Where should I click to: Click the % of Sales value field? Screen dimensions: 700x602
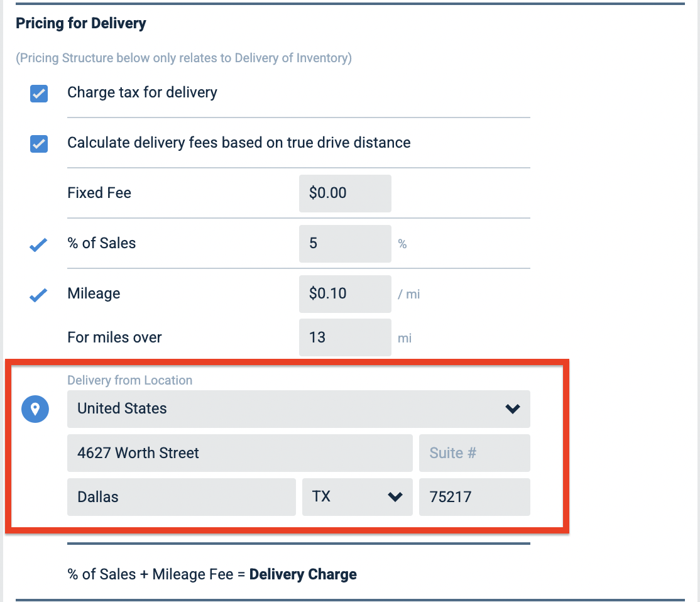345,244
